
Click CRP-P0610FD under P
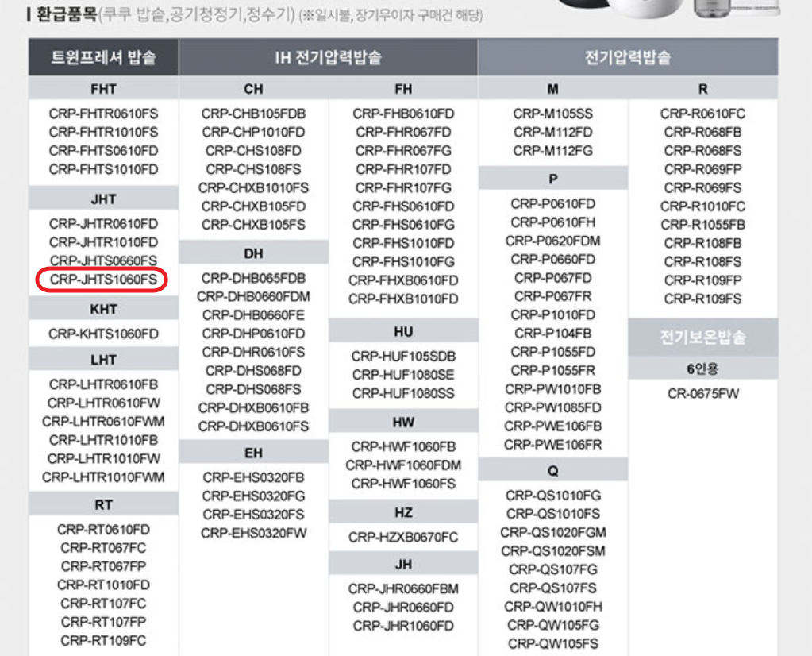[553, 204]
